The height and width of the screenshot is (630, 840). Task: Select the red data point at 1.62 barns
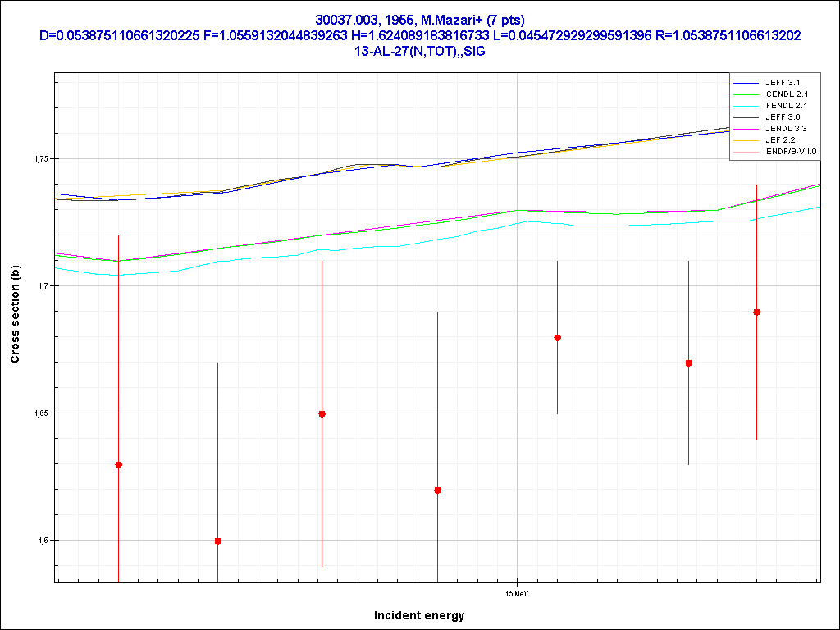437,491
